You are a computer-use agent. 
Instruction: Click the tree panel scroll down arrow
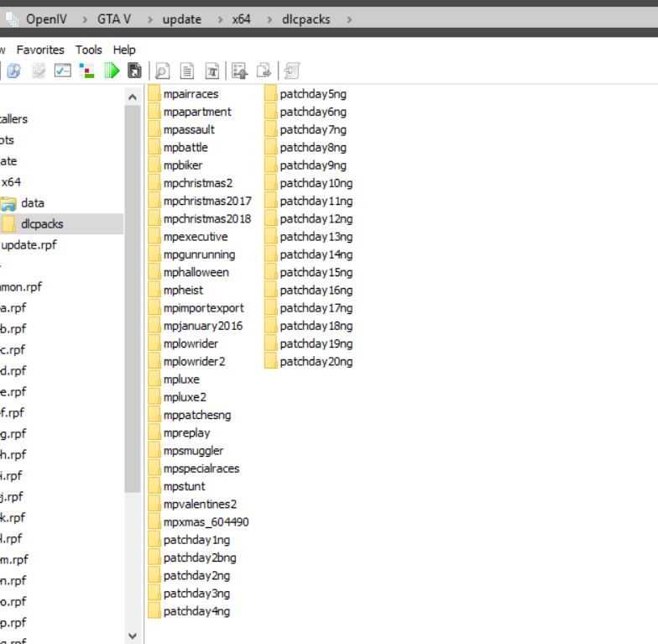133,636
